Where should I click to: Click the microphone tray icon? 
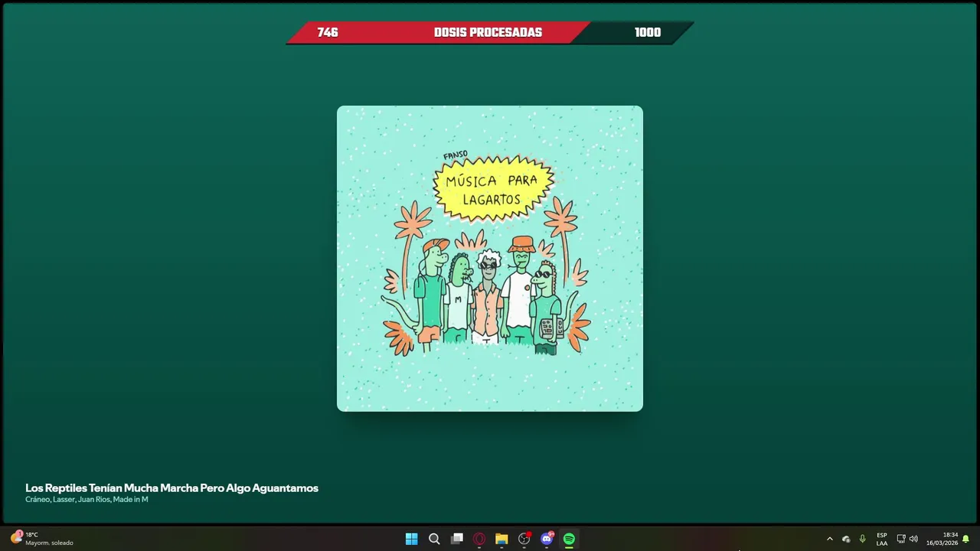[862, 539]
